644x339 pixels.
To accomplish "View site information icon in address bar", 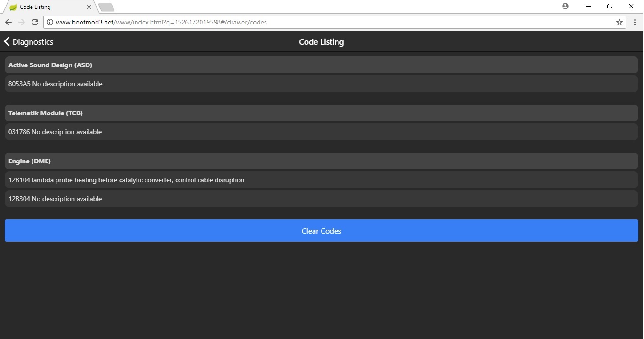I will pyautogui.click(x=50, y=22).
